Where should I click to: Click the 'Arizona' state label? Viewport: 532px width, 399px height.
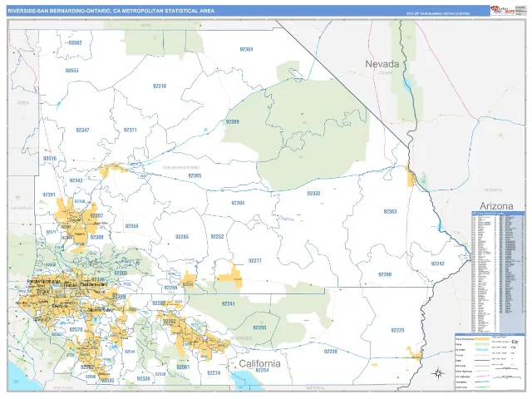coord(496,206)
